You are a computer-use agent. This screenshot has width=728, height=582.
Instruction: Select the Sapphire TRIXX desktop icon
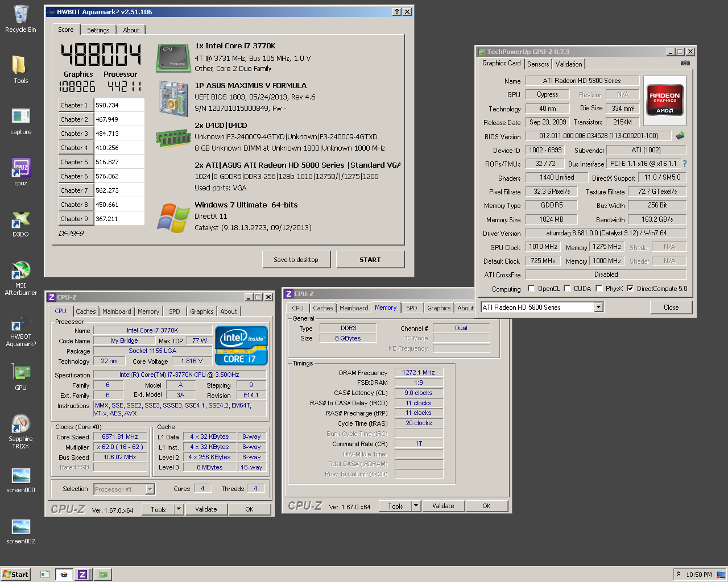click(20, 431)
